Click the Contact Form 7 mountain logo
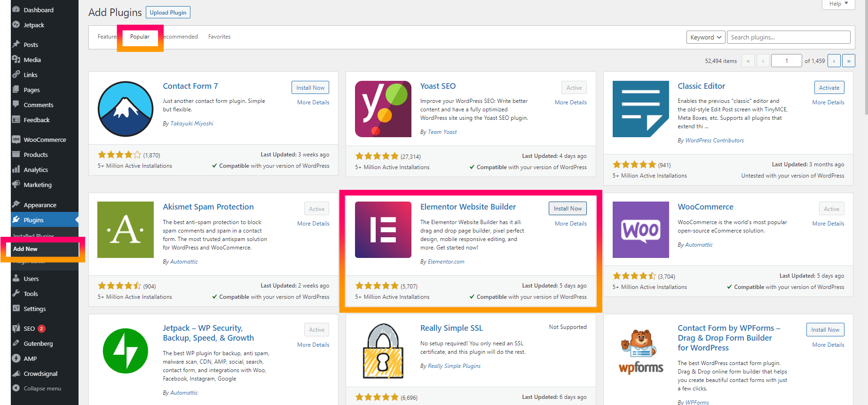868x405 pixels. tap(126, 109)
